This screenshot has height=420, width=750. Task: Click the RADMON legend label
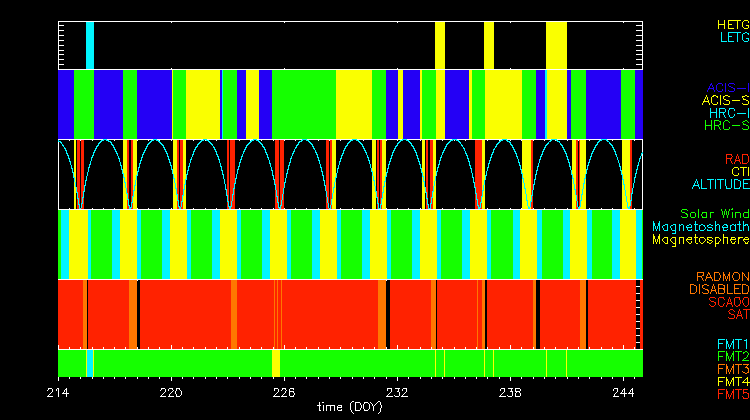[722, 277]
